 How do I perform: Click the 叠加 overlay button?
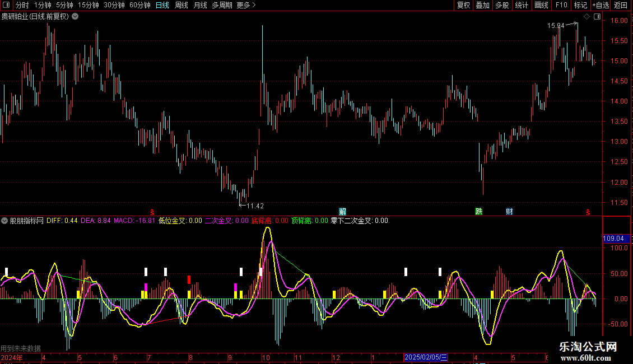[x=482, y=5]
